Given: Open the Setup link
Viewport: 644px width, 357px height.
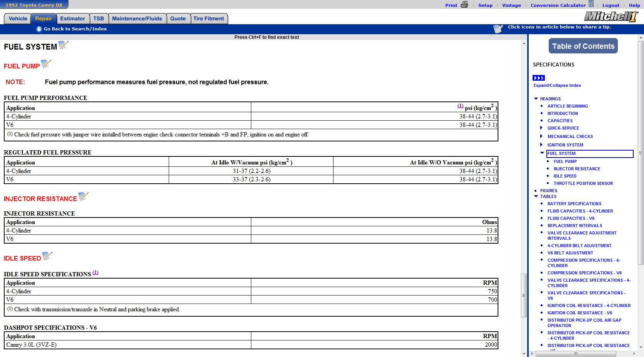Looking at the screenshot, I should (485, 5).
